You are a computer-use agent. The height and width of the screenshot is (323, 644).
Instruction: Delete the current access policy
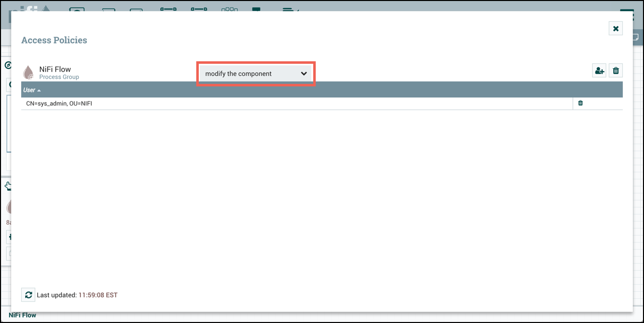615,70
